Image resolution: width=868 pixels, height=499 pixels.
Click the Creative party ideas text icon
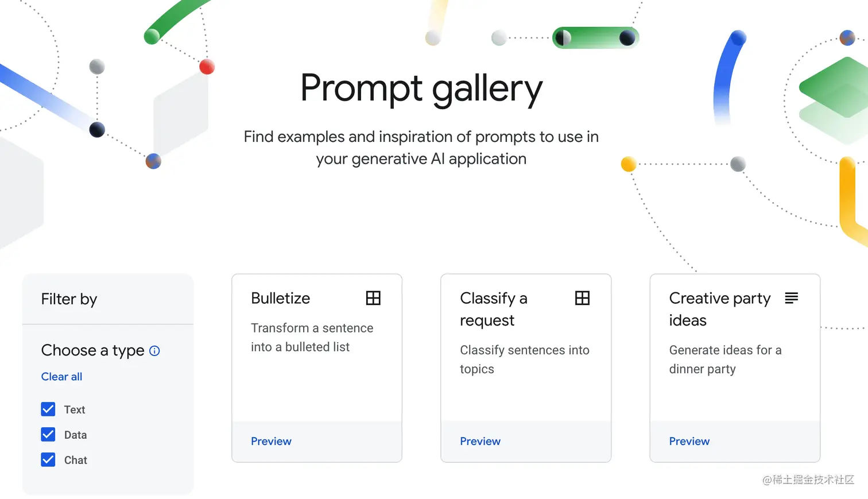(791, 298)
